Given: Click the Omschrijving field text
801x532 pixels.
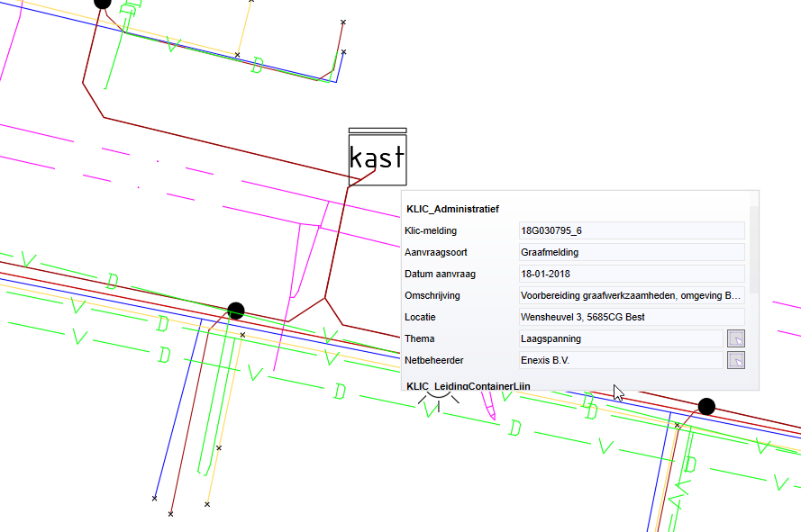Looking at the screenshot, I should (631, 295).
